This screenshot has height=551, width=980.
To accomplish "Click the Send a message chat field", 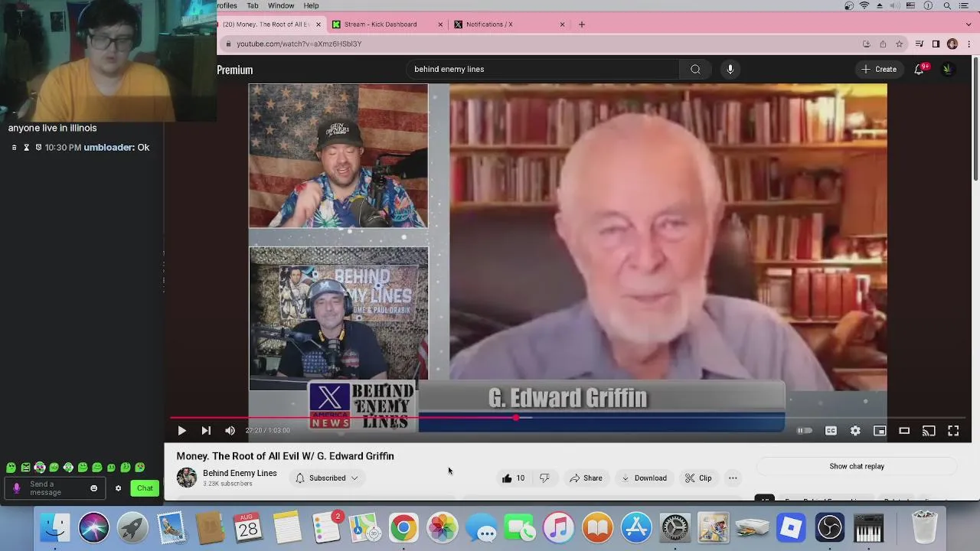I will point(55,488).
